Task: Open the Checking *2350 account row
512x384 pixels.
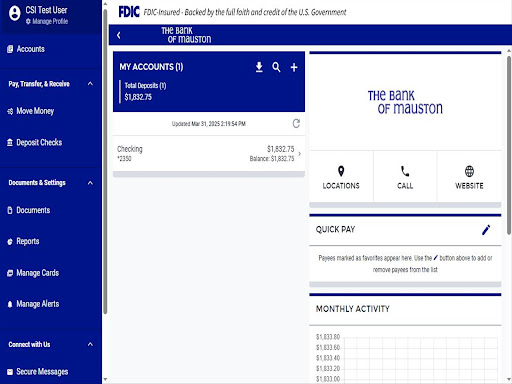Action: tap(209, 154)
